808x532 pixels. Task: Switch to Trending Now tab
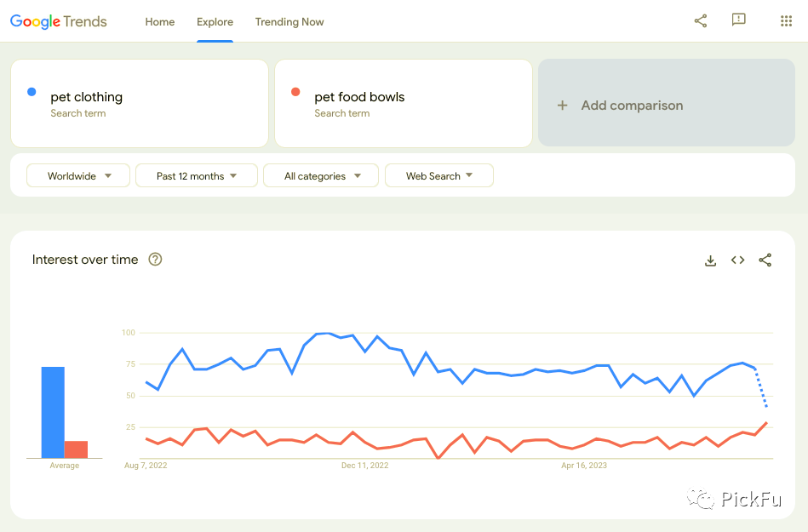click(x=289, y=22)
